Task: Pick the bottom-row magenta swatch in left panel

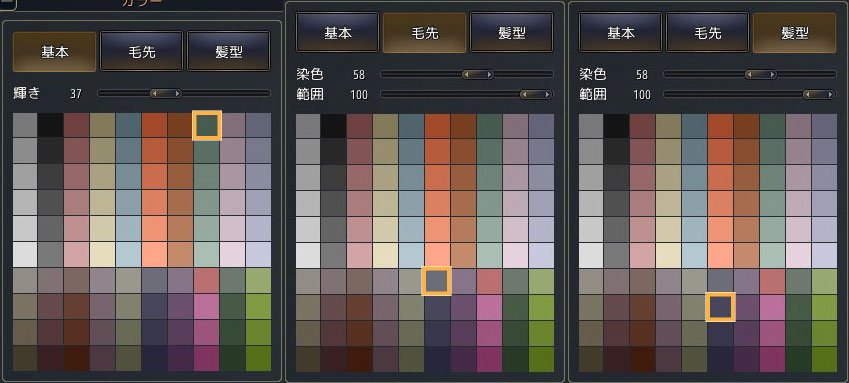Action: 206,358
